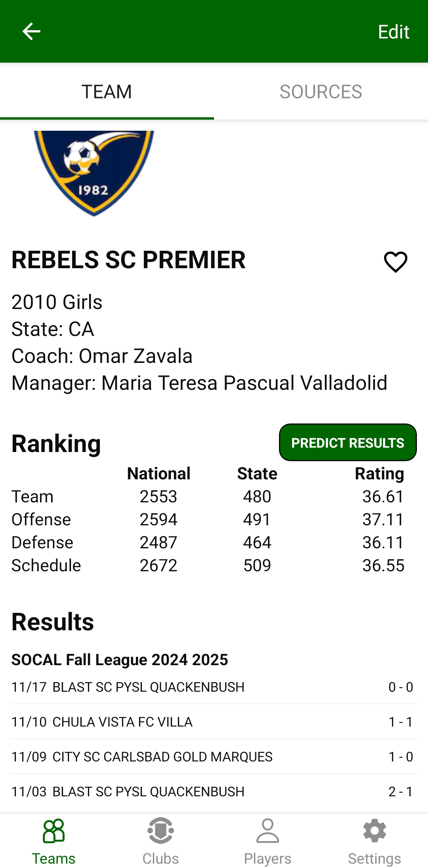This screenshot has height=868, width=428.
Task: Open City SC Carlsbad Gold Marques match
Action: (x=214, y=757)
